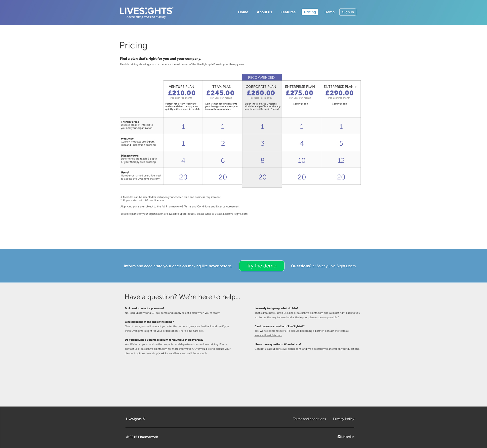Click the vendor@livesights.com reseller link
The image size is (487, 448).
click(x=268, y=335)
